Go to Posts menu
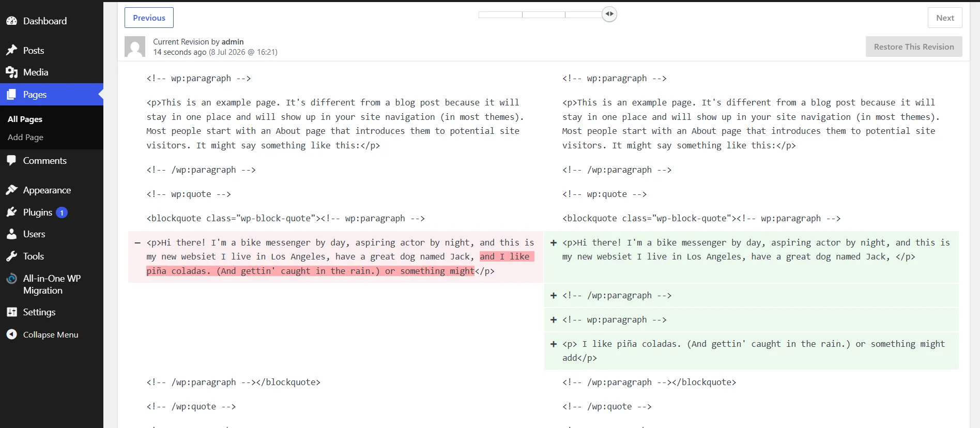980x428 pixels. pyautogui.click(x=34, y=51)
